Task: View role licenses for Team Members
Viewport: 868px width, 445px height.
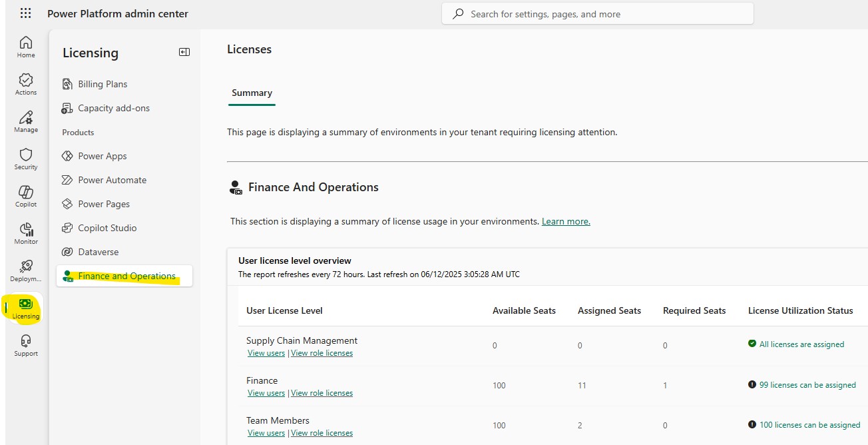Action: (322, 433)
